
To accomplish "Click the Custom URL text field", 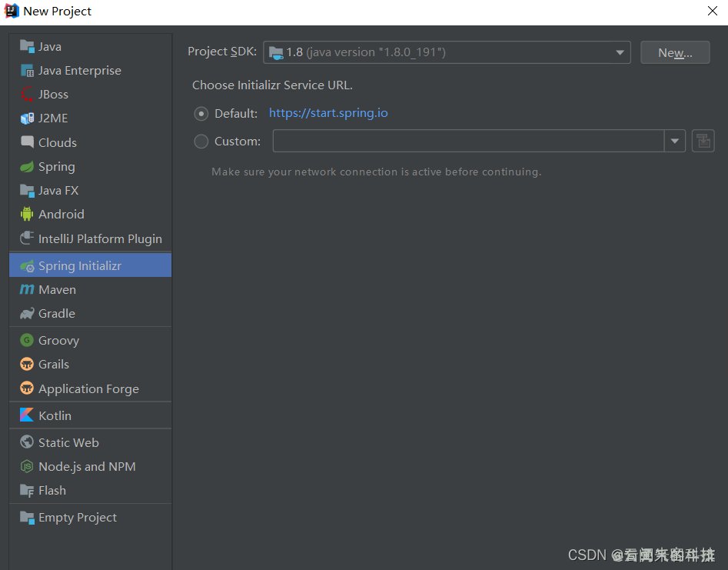I will pyautogui.click(x=468, y=142).
